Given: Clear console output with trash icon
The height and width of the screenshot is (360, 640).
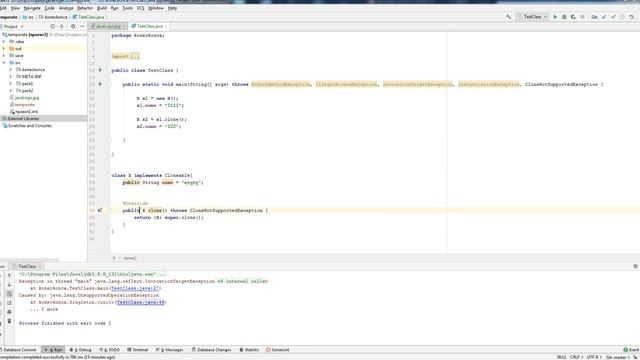Looking at the screenshot, I should point(9,321).
